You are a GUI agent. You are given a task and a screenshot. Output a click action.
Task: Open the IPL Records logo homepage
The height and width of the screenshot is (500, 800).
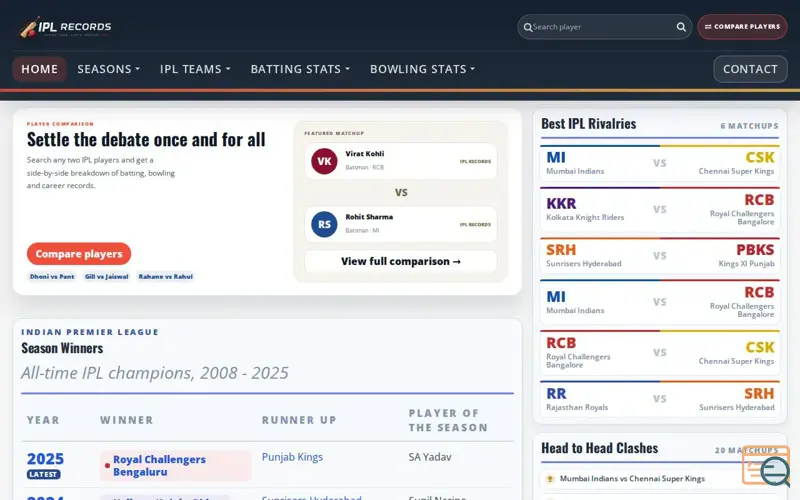pos(65,27)
